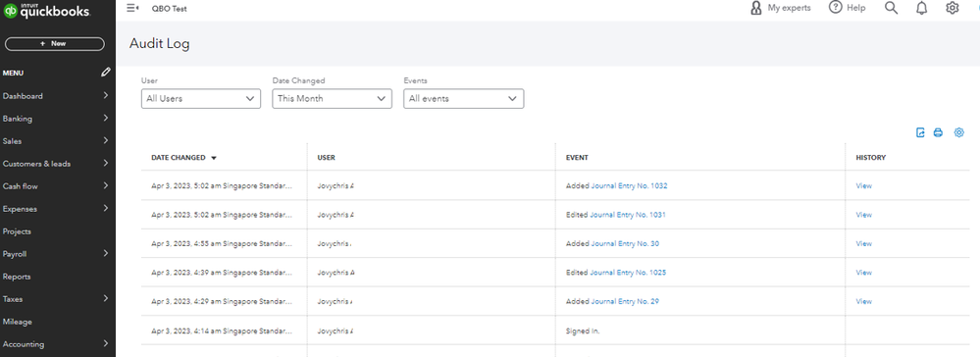Click the HISTORY column header
980x357 pixels.
tap(871, 158)
